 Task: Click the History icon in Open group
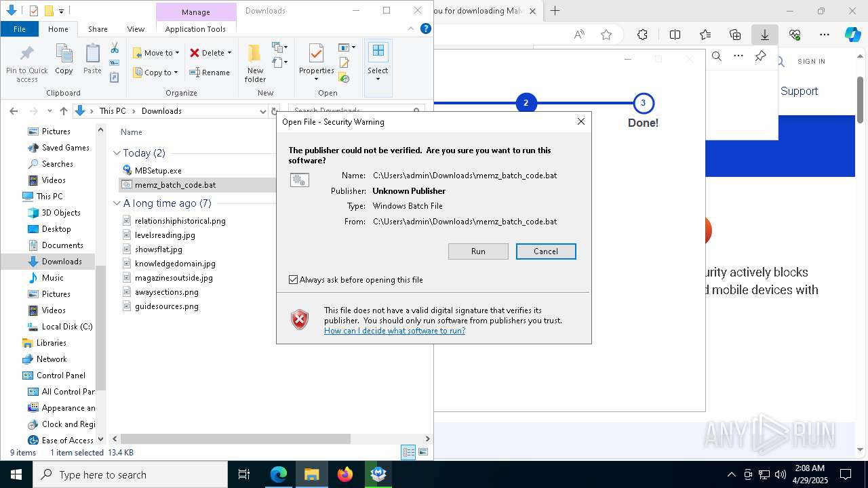point(344,78)
